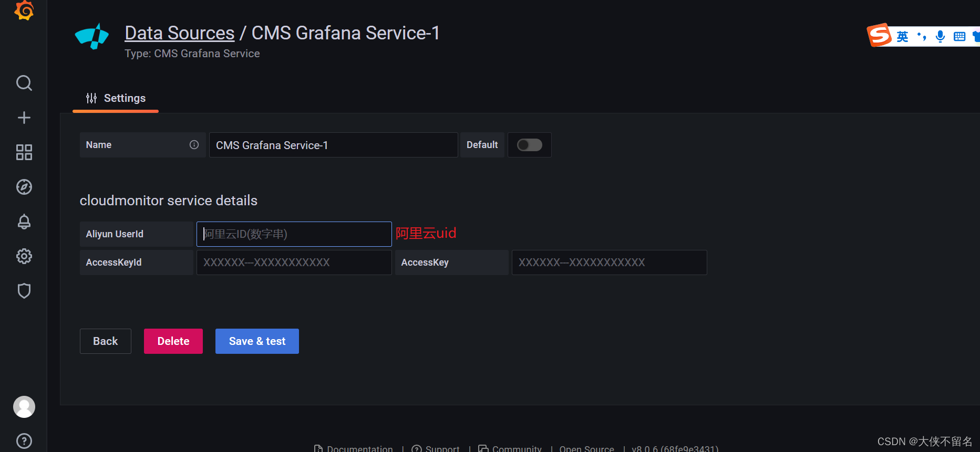The height and width of the screenshot is (452, 980).
Task: Focus the AccessKey input field
Action: point(610,262)
